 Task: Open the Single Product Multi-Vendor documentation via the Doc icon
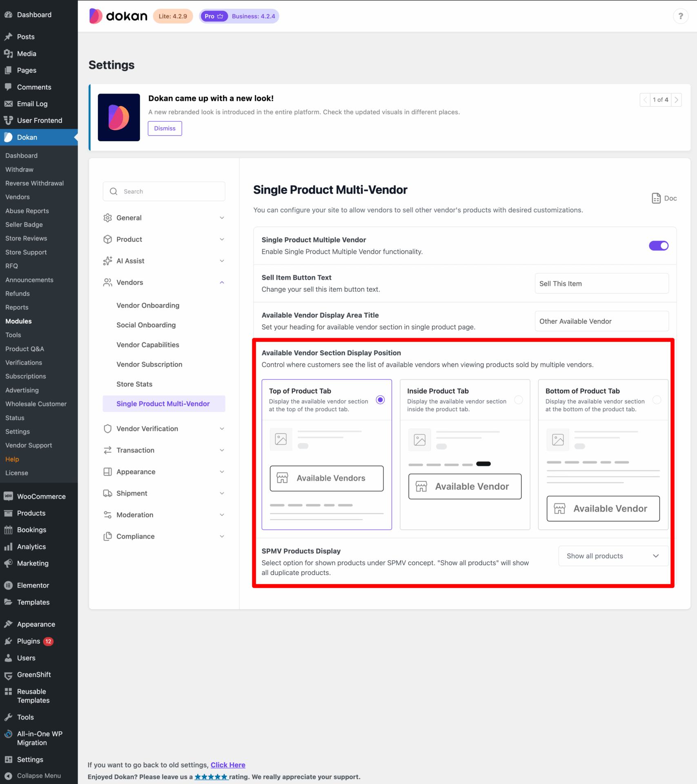coord(663,198)
